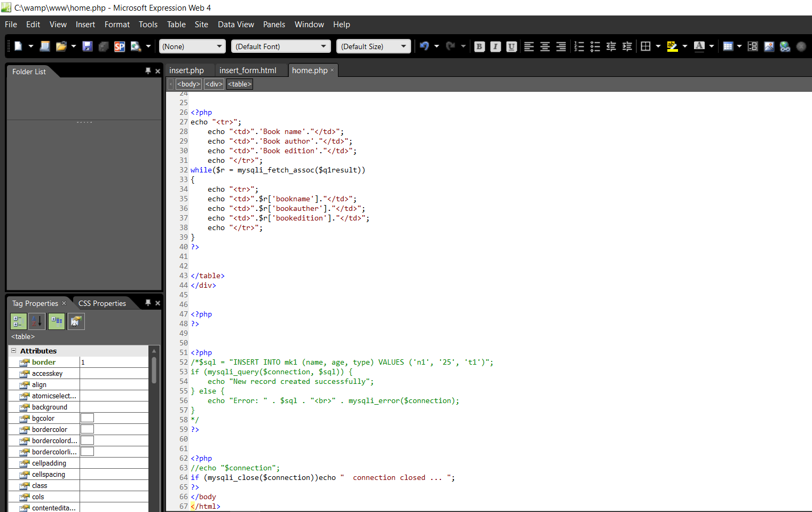
Task: Select the <div> tag in quick tag selector
Action: point(214,84)
